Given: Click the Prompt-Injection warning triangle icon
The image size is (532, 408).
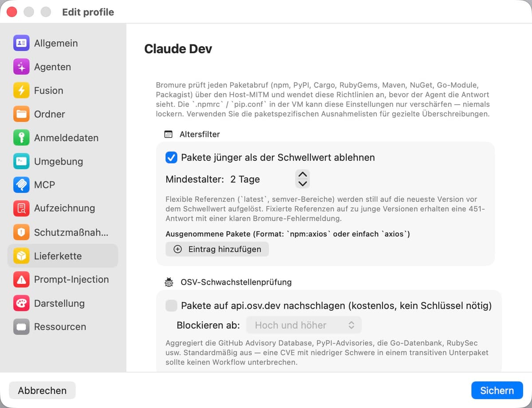Looking at the screenshot, I should [x=21, y=279].
